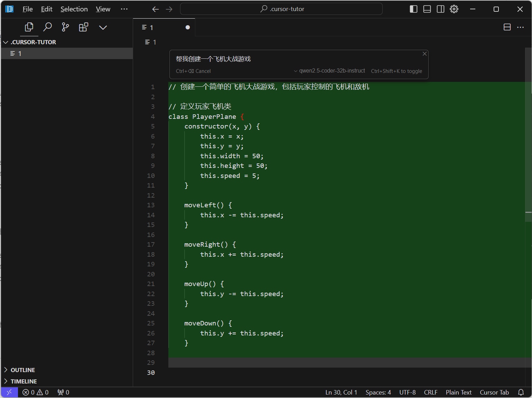Open the Explorer view in the activity bar
Viewport: 532px width, 398px height.
coord(29,27)
